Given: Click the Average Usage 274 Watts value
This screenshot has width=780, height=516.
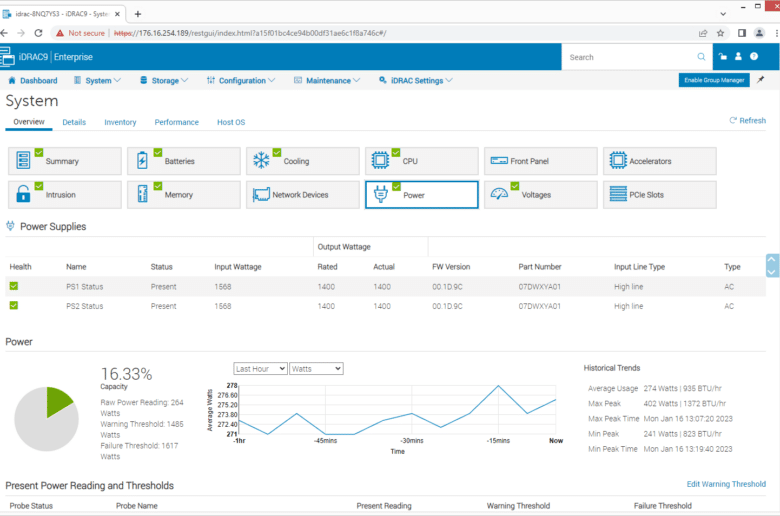Looking at the screenshot, I should (682, 388).
